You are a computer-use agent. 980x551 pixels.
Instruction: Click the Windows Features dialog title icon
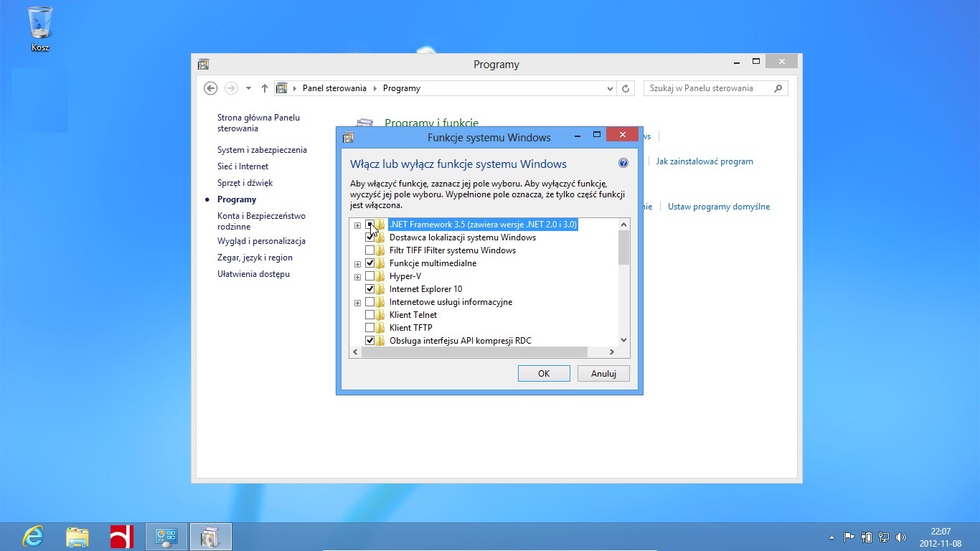(x=348, y=137)
